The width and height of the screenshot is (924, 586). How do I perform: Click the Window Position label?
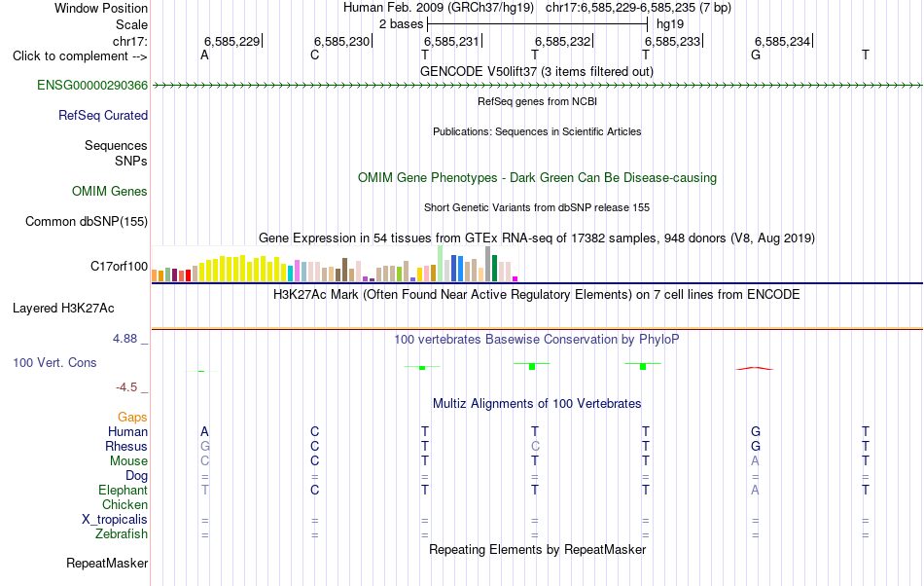coord(101,8)
